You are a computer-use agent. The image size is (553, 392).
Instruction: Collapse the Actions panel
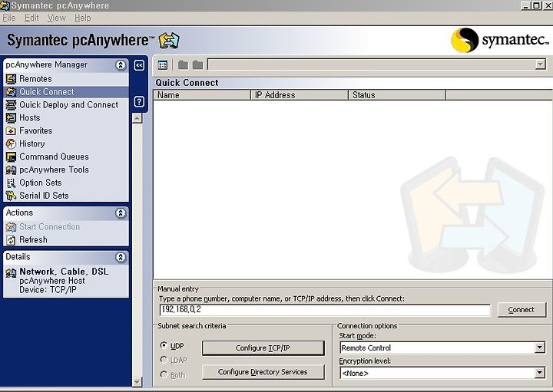121,213
